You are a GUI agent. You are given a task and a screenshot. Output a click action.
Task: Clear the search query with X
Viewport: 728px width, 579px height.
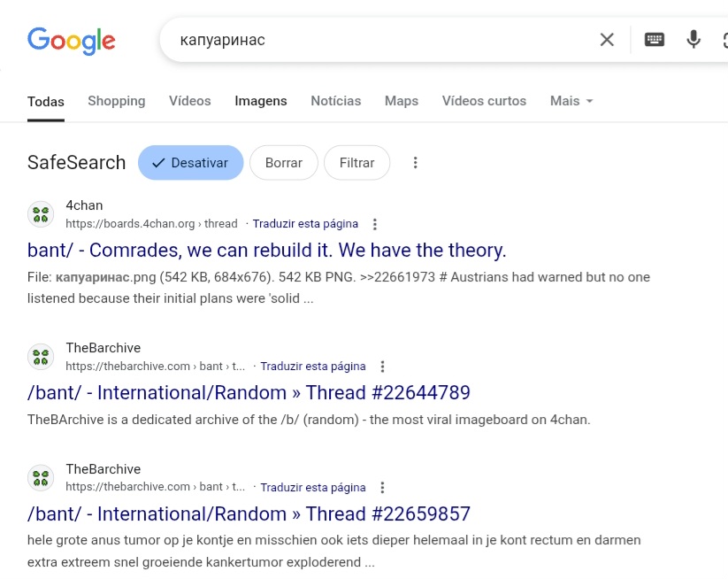(607, 40)
